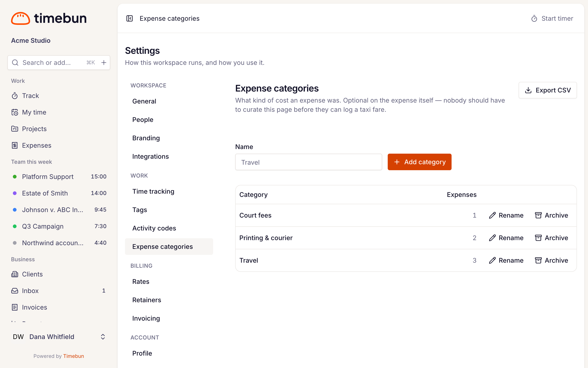Follow the Timebun link in footer

coord(74,356)
